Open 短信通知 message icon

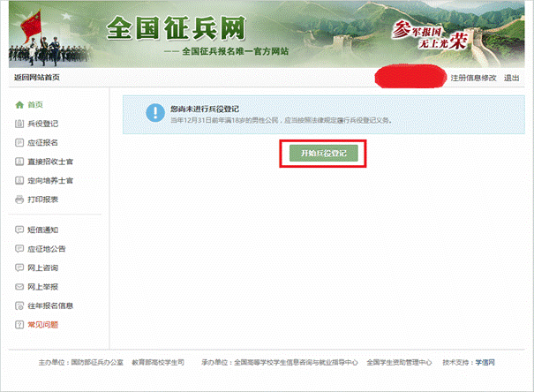(x=19, y=230)
